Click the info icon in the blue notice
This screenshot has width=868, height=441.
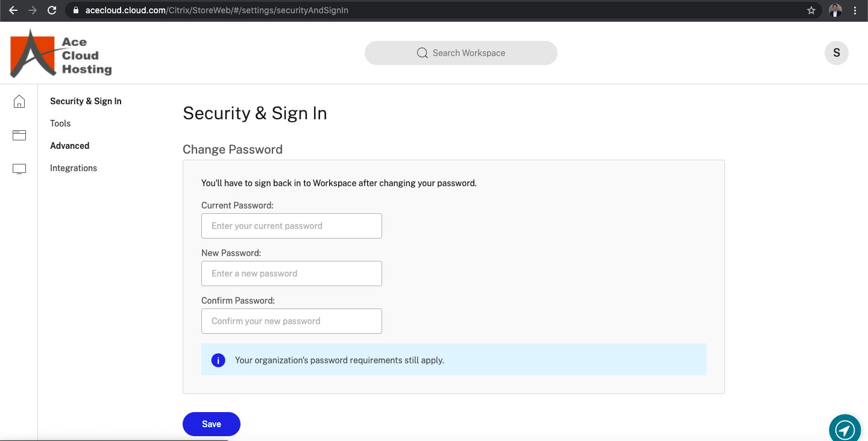click(218, 360)
